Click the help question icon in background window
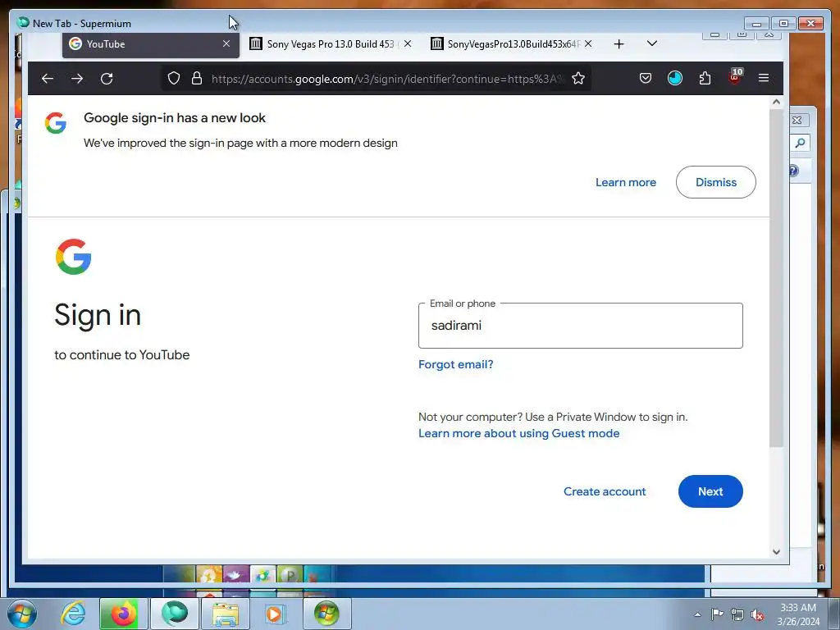The height and width of the screenshot is (630, 840). (x=793, y=171)
